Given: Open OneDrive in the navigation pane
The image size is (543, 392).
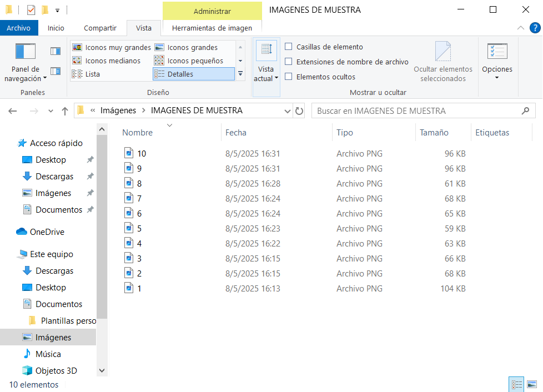Looking at the screenshot, I should [47, 232].
